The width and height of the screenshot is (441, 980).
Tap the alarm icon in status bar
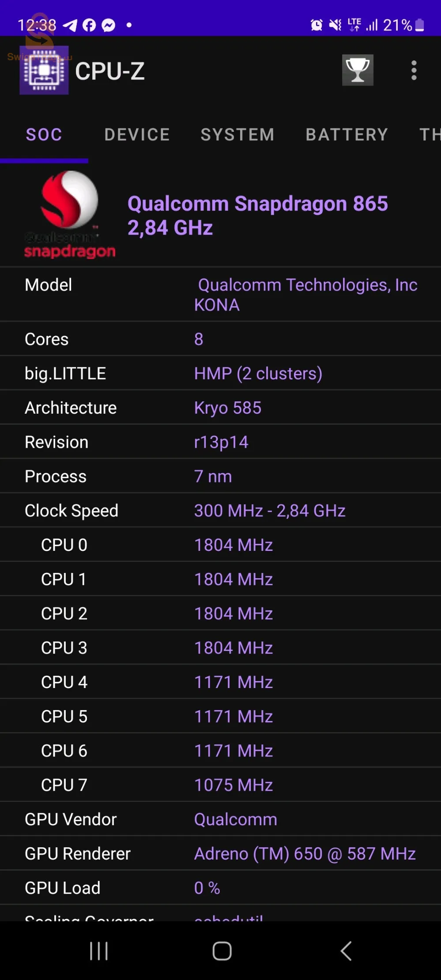(x=316, y=25)
